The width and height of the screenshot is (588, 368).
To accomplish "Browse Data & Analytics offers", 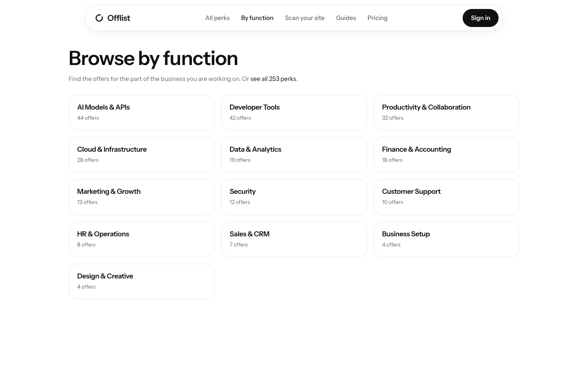I will tap(294, 155).
